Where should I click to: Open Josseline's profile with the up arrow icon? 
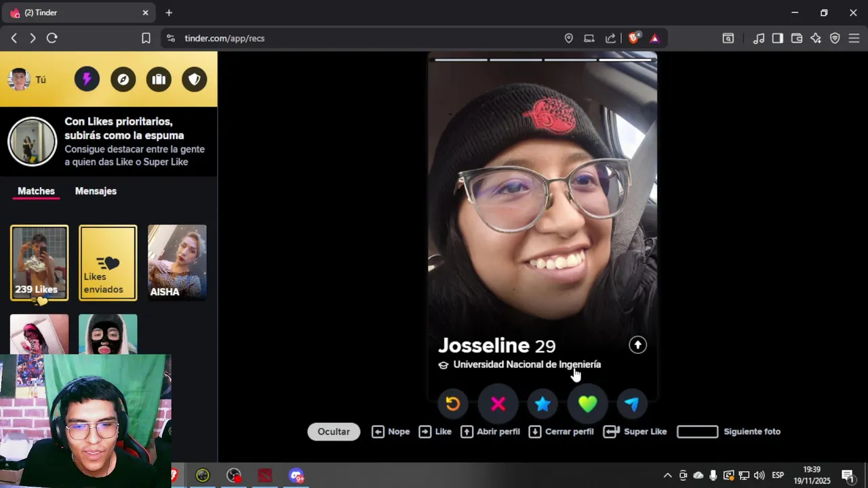(637, 345)
